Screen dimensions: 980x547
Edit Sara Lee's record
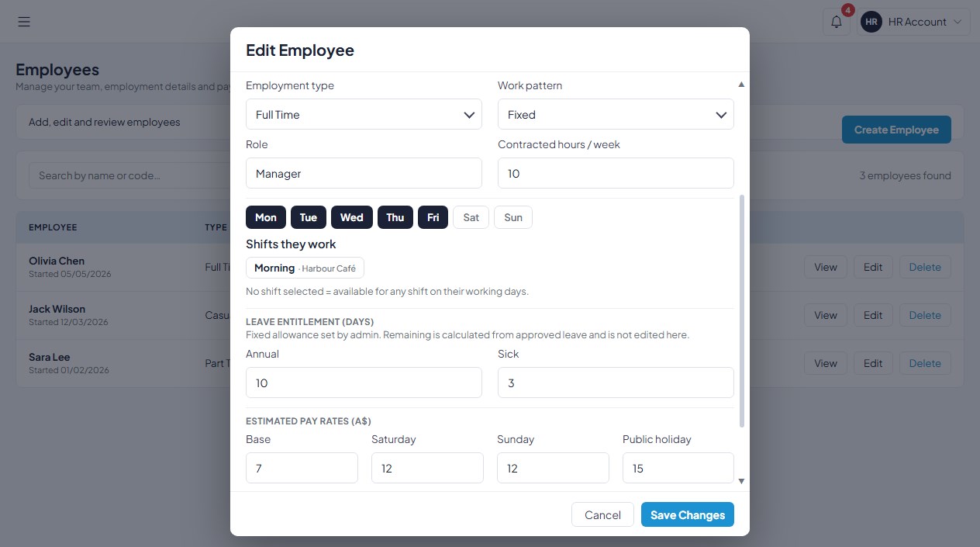873,363
